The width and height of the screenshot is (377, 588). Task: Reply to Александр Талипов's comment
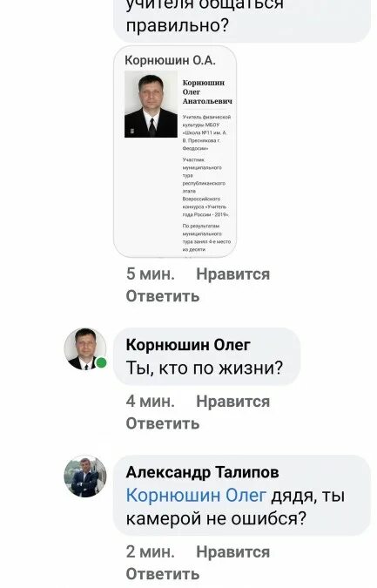pyautogui.click(x=163, y=575)
